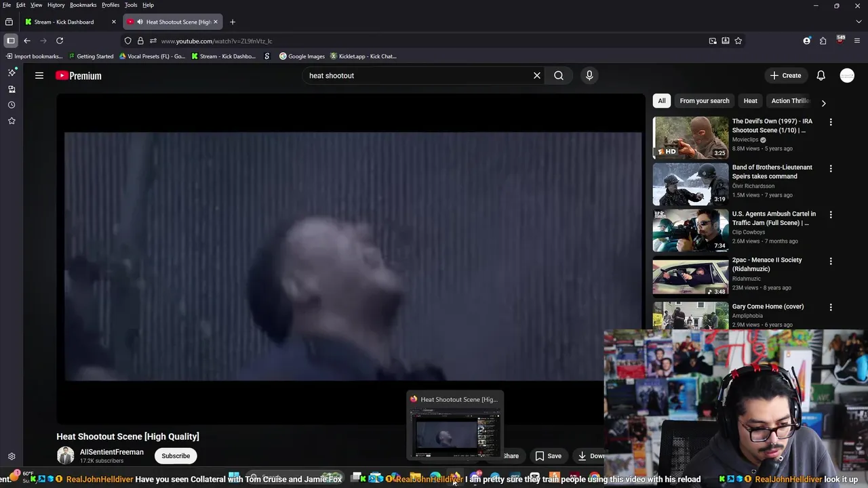Viewport: 868px width, 488px height.
Task: Close the Stream - Kick Dashboard tab
Action: 114,22
